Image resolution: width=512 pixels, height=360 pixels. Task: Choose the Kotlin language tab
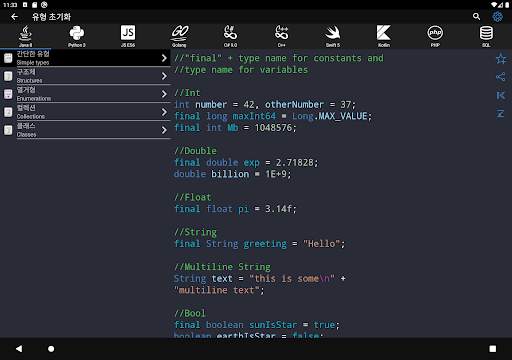point(384,36)
